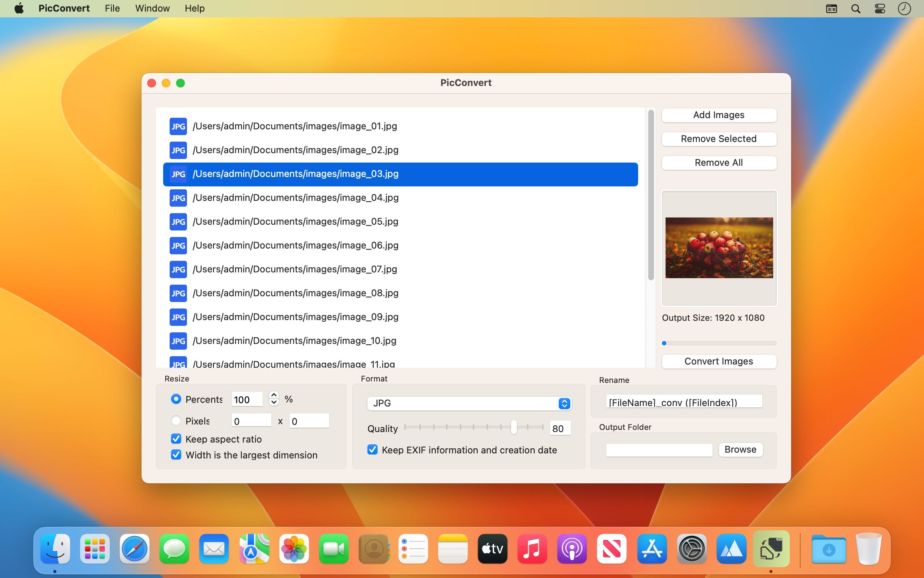Click the JPG icon beside image_02.jpg
Viewport: 924px width, 578px height.
point(178,150)
